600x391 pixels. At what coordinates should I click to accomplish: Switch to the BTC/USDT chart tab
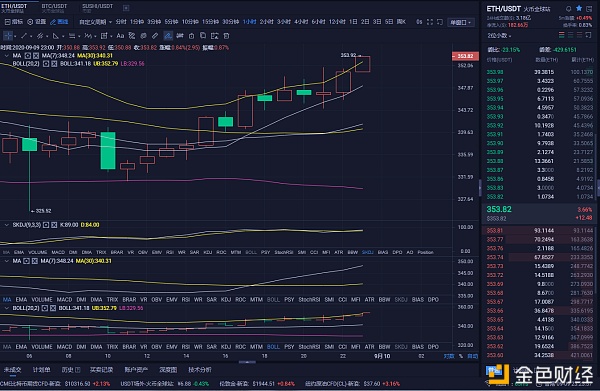click(x=54, y=8)
